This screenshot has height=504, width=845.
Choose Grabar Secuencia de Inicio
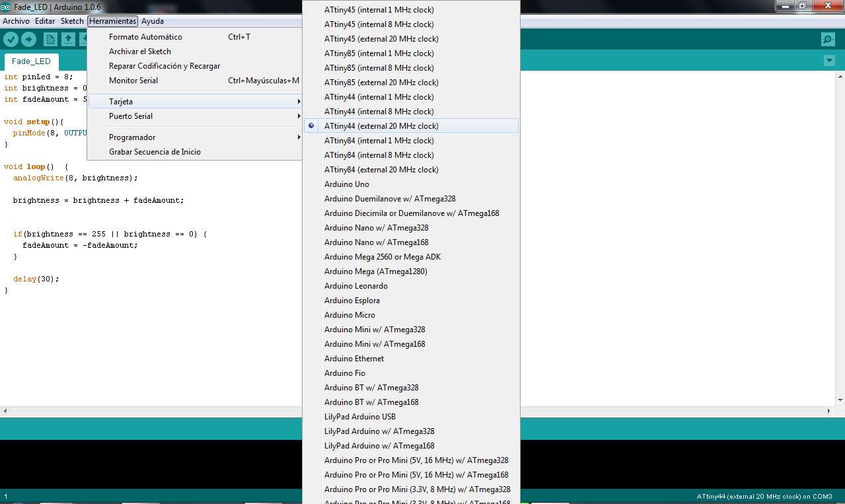click(195, 152)
